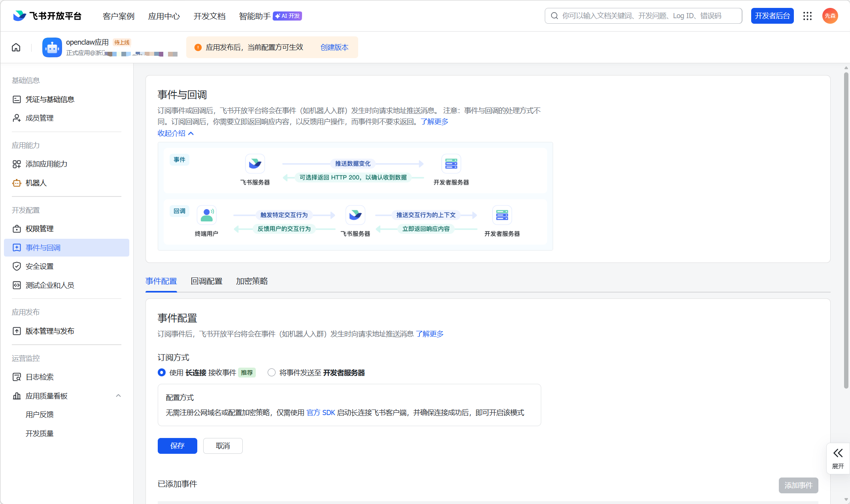This screenshot has height=504, width=850.
Task: Click the documentation search input field
Action: click(x=643, y=16)
